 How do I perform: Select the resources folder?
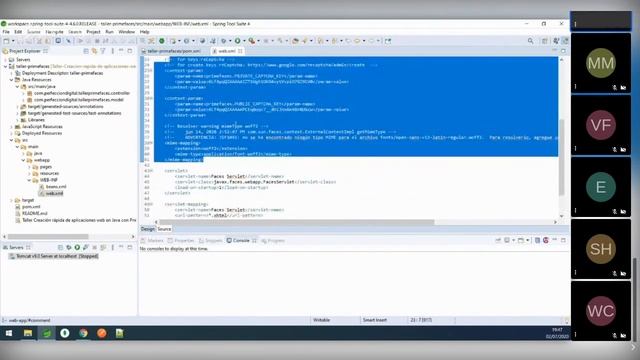coord(46,173)
